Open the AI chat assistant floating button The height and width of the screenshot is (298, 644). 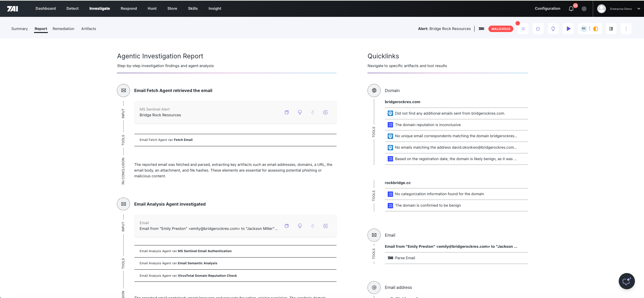pos(627,281)
